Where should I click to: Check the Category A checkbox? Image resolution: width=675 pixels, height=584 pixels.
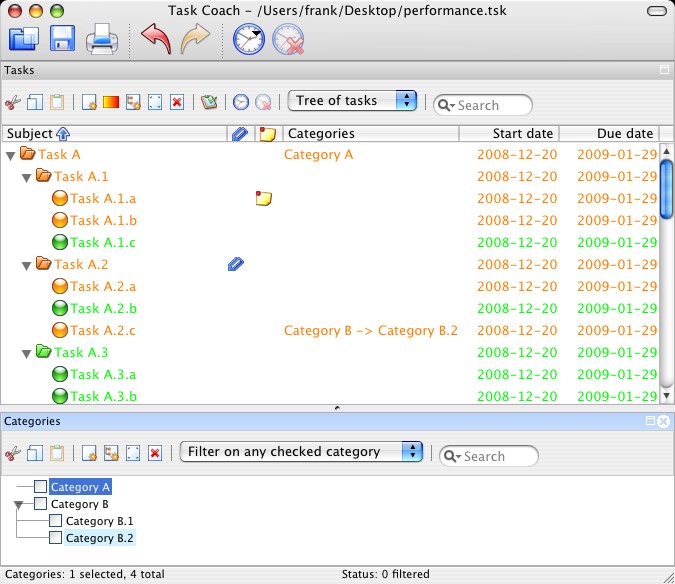pyautogui.click(x=40, y=487)
